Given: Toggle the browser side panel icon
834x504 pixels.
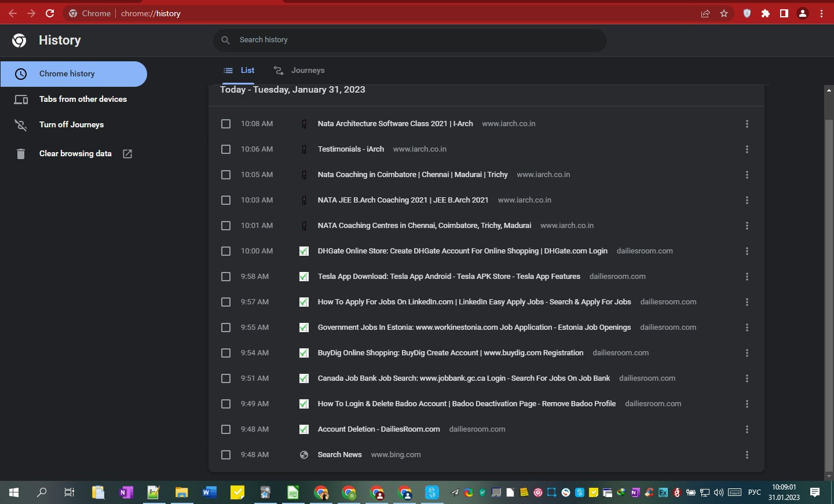Looking at the screenshot, I should tap(784, 13).
